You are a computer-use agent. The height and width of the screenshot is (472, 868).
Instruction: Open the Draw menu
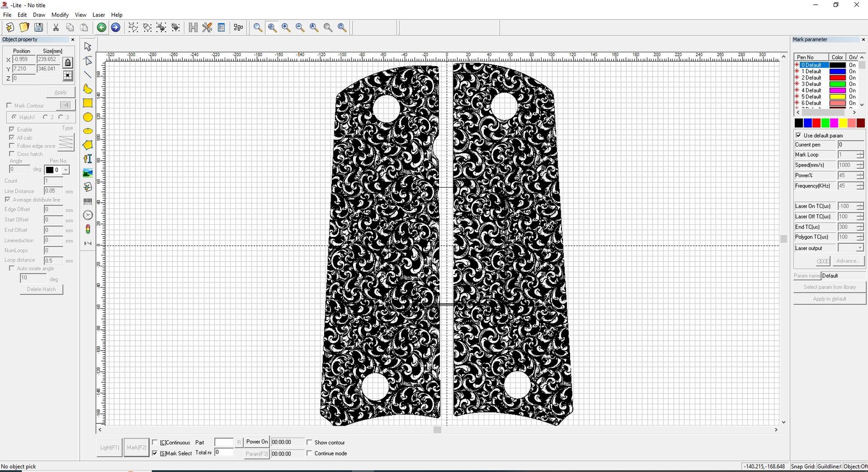pos(39,15)
